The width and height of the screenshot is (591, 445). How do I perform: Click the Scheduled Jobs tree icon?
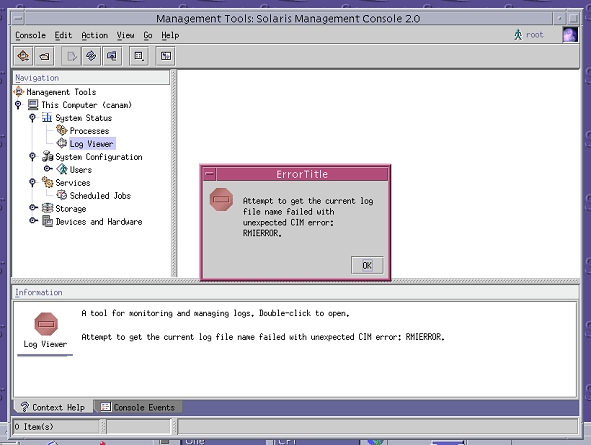coord(62,195)
